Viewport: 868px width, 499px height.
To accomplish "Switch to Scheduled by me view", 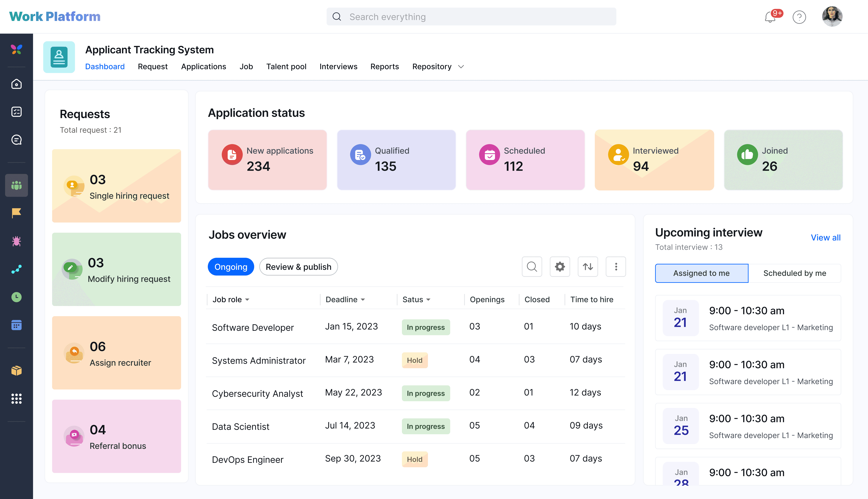I will tap(795, 273).
